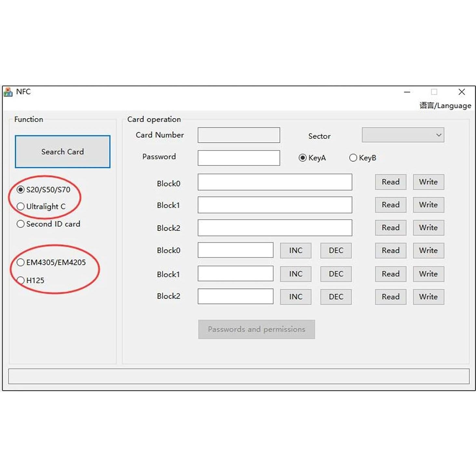The height and width of the screenshot is (476, 476).
Task: Switch authentication to KeyB
Action: tap(353, 158)
